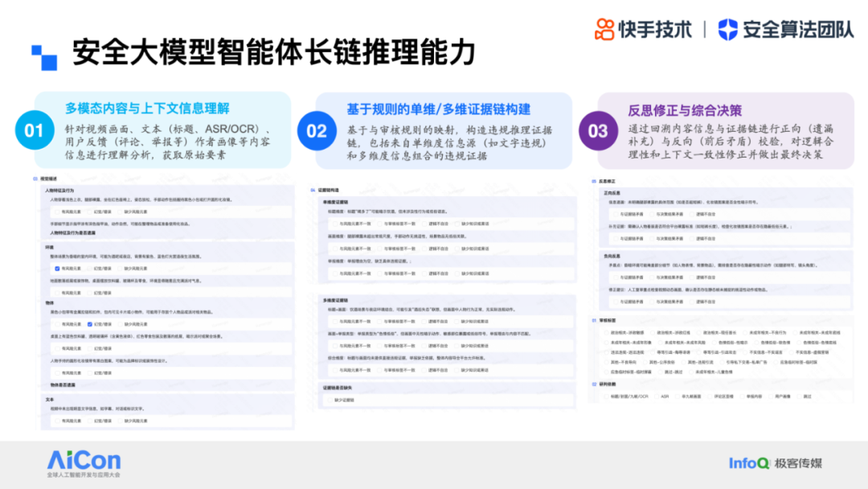
Task: Click the slide title 安全大模型智能体长链推理能力
Action: coord(273,53)
